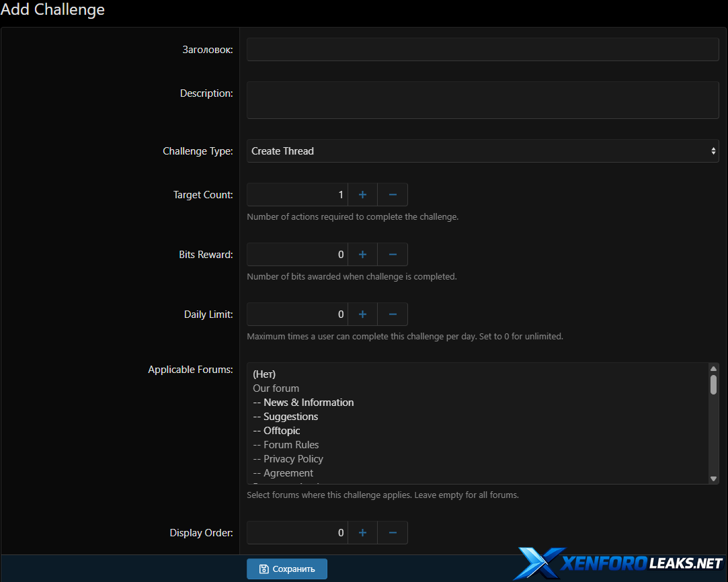Click the Target Count number field
The image size is (728, 582).
[297, 195]
